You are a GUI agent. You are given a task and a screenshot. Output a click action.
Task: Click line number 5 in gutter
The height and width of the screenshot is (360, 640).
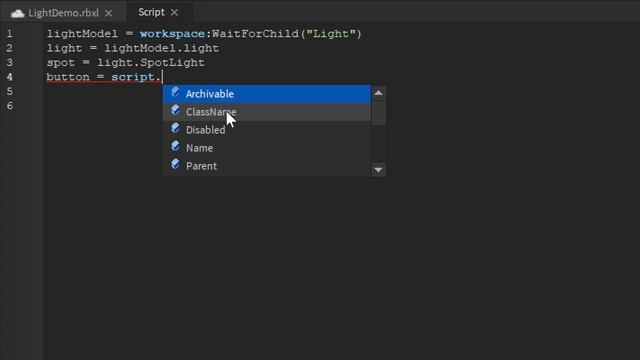click(9, 91)
